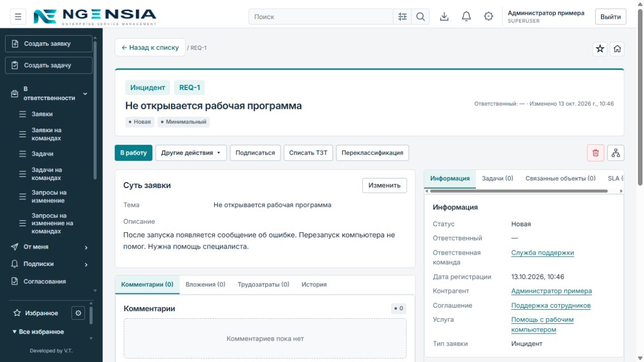Image resolution: width=644 pixels, height=362 pixels.
Task: Open the Трудозатраты (0) tab
Action: point(263,285)
